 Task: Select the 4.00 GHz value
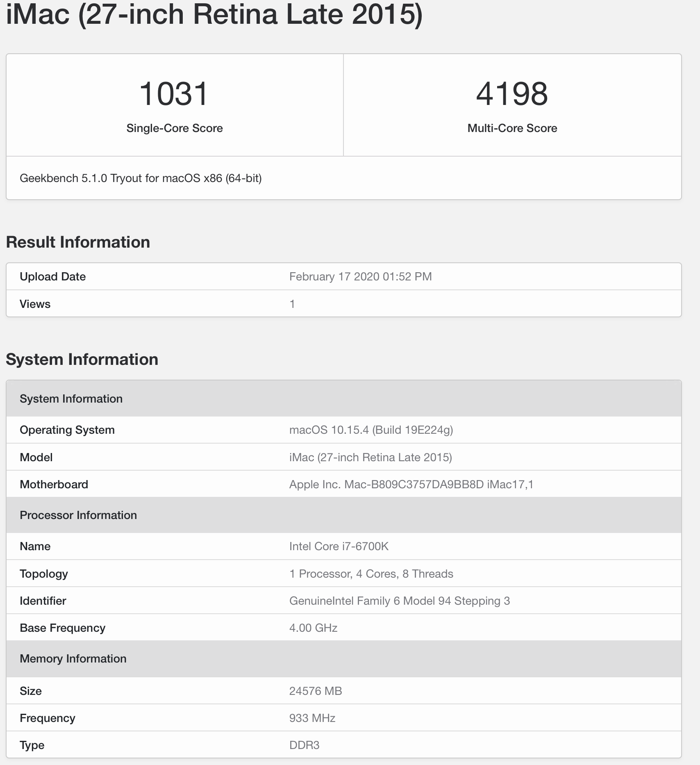coord(314,628)
